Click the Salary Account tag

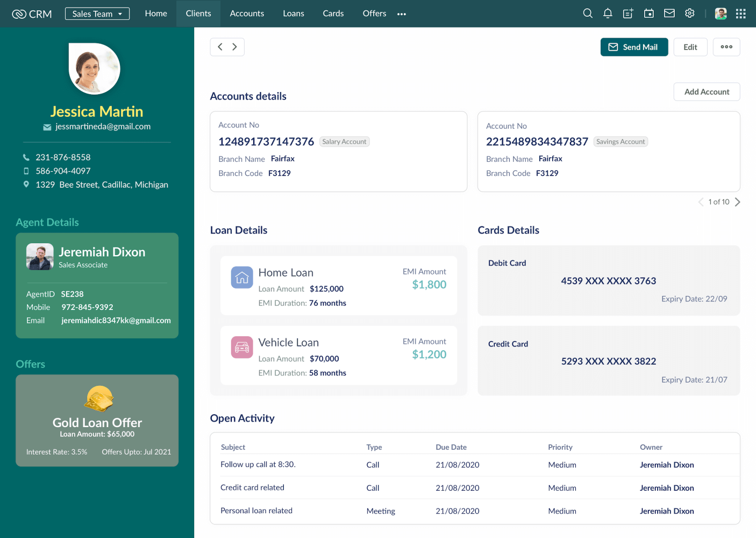[345, 141]
